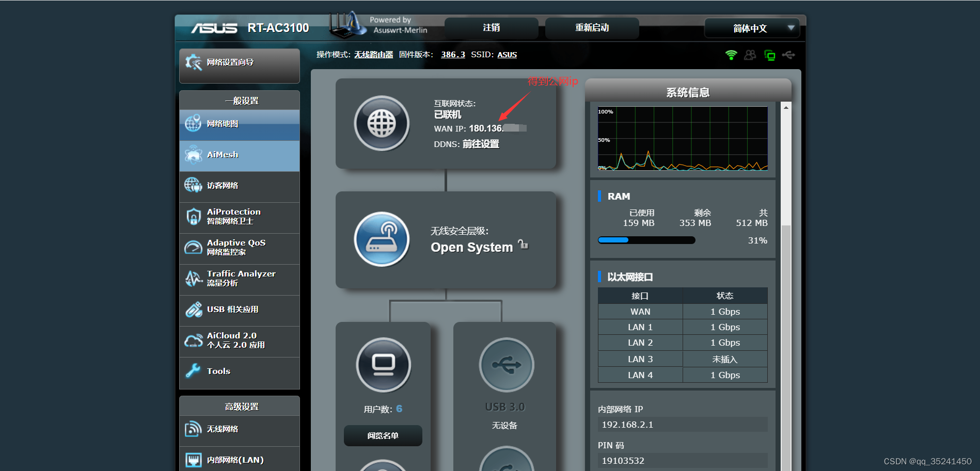The width and height of the screenshot is (980, 471).
Task: Select 网络地图 in the sidebar
Action: click(240, 125)
